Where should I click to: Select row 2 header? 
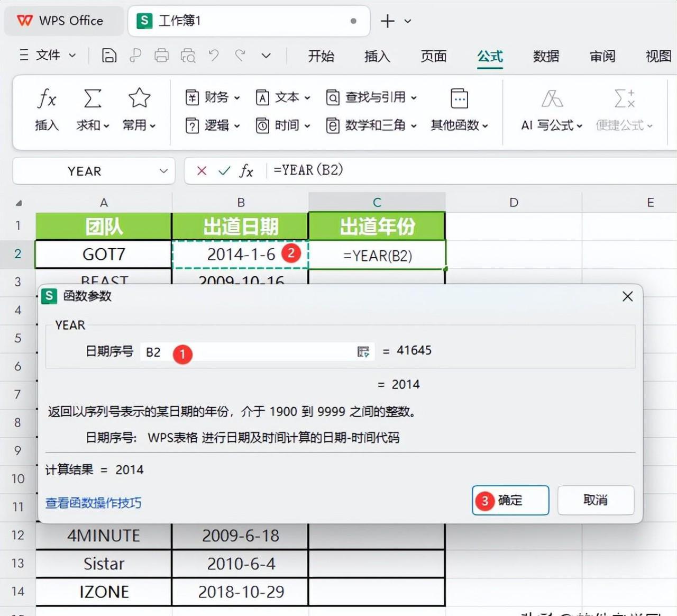[17, 254]
